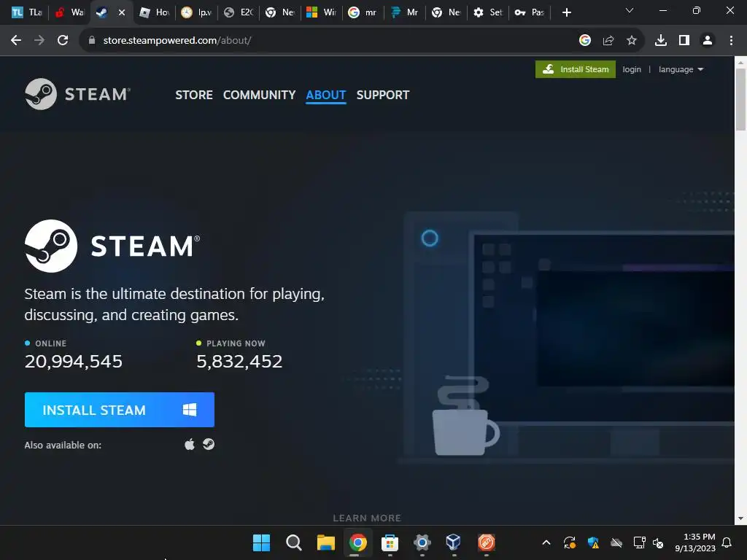Click the muted volume tray icon
The image size is (747, 560).
click(x=658, y=542)
